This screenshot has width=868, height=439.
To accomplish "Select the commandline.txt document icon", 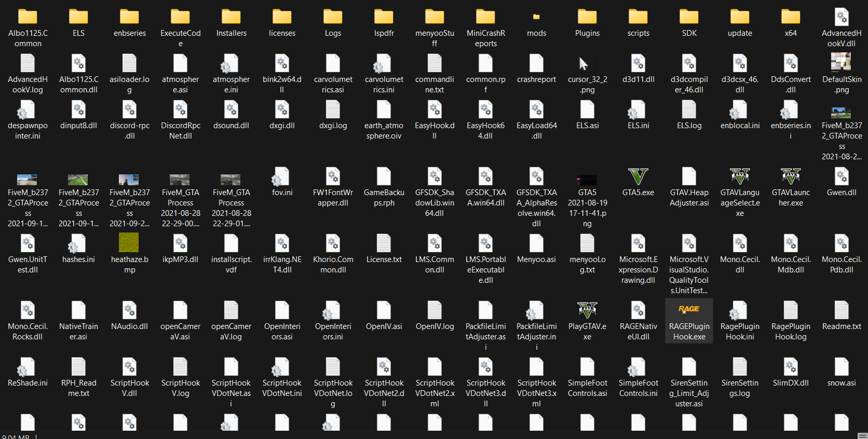I will click(x=435, y=63).
